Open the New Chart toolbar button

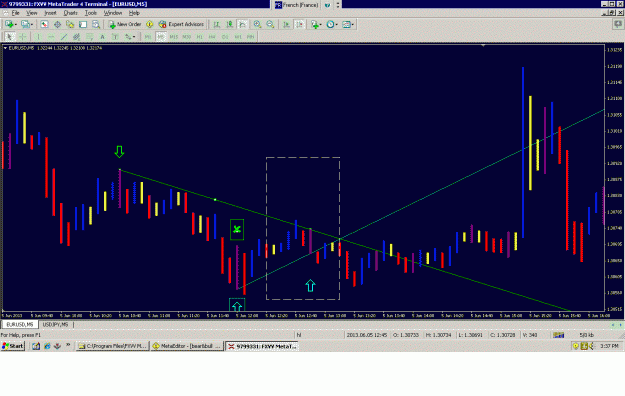pyautogui.click(x=9, y=24)
